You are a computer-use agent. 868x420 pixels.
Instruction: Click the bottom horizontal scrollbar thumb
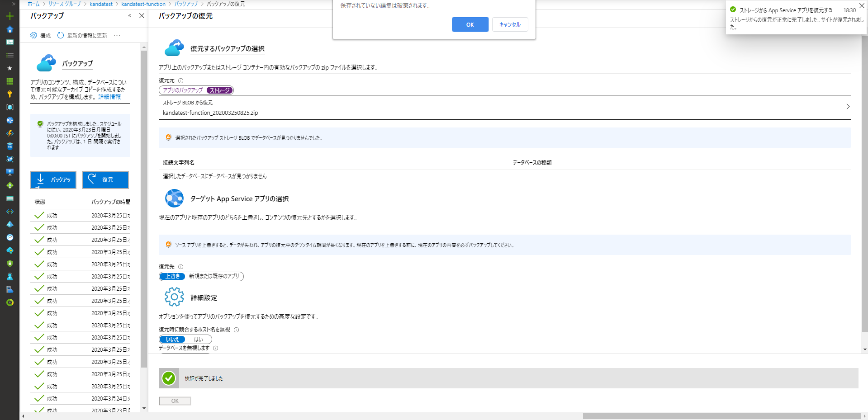pos(721,416)
